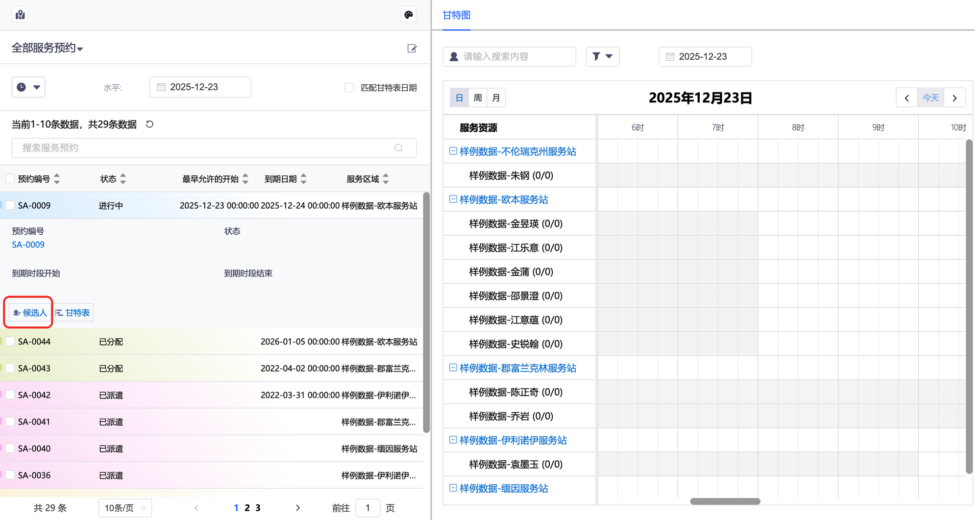Viewport: 980px width, 520px height.
Task: Go to previous day in Gantt chart
Action: 906,98
